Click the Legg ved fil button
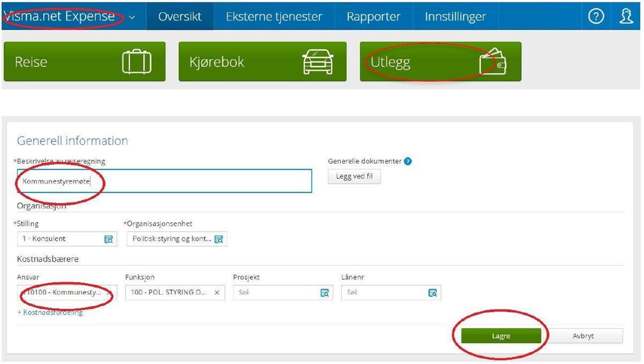The image size is (644, 364). 354,177
